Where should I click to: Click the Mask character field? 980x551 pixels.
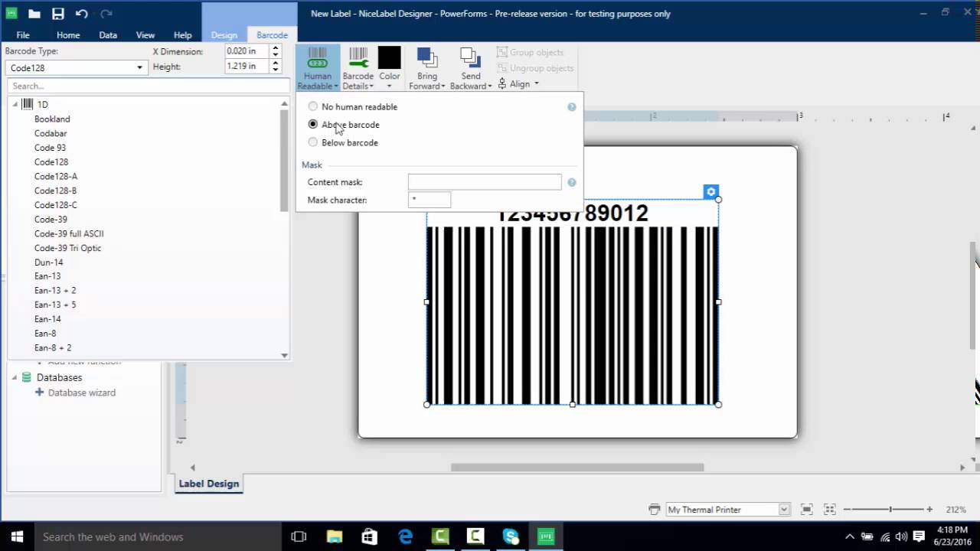click(x=430, y=200)
